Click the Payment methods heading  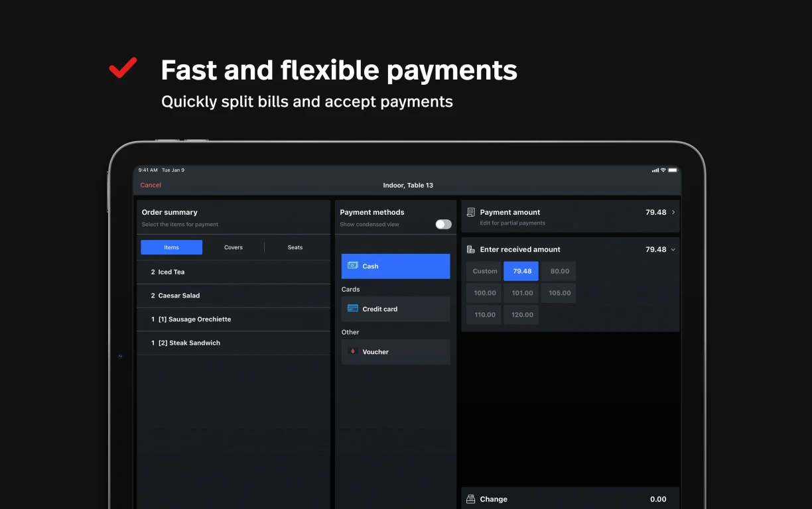click(x=372, y=212)
